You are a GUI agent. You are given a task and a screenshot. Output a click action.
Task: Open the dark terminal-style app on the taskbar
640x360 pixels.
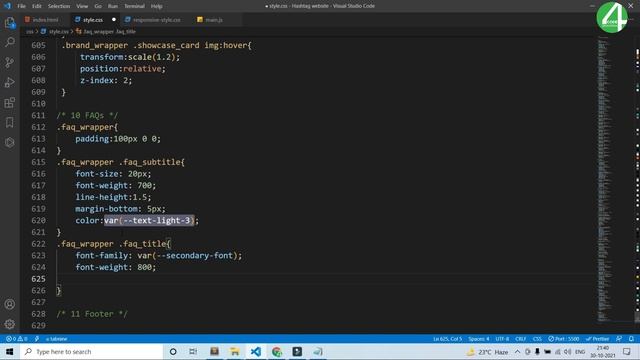(x=297, y=351)
